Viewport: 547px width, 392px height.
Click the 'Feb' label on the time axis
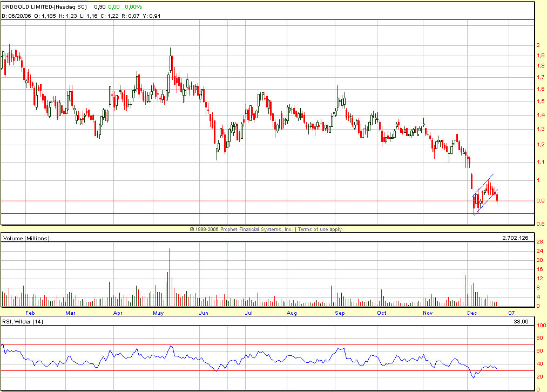click(30, 313)
